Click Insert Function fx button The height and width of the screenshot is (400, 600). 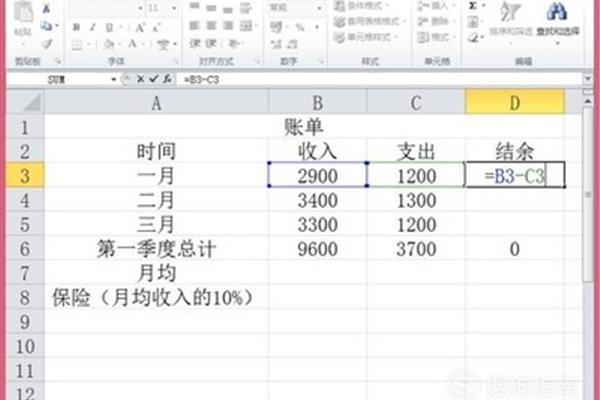[x=167, y=79]
